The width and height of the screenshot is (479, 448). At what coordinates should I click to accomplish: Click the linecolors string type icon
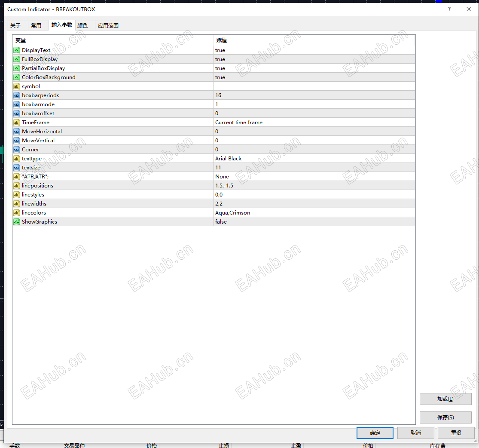16,212
